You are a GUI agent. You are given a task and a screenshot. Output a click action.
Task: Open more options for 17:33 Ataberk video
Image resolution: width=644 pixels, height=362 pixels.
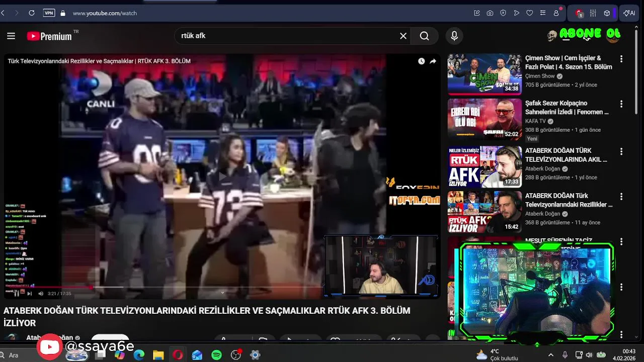[621, 151]
